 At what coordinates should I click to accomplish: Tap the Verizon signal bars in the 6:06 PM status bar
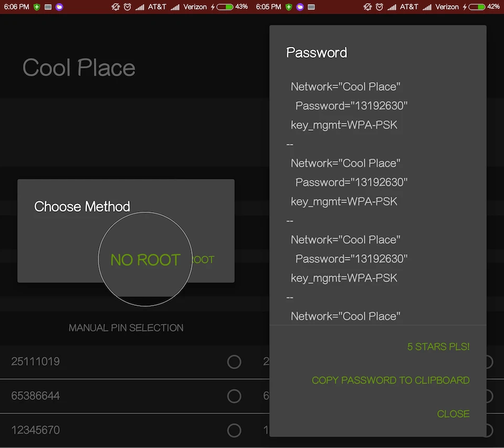175,7
